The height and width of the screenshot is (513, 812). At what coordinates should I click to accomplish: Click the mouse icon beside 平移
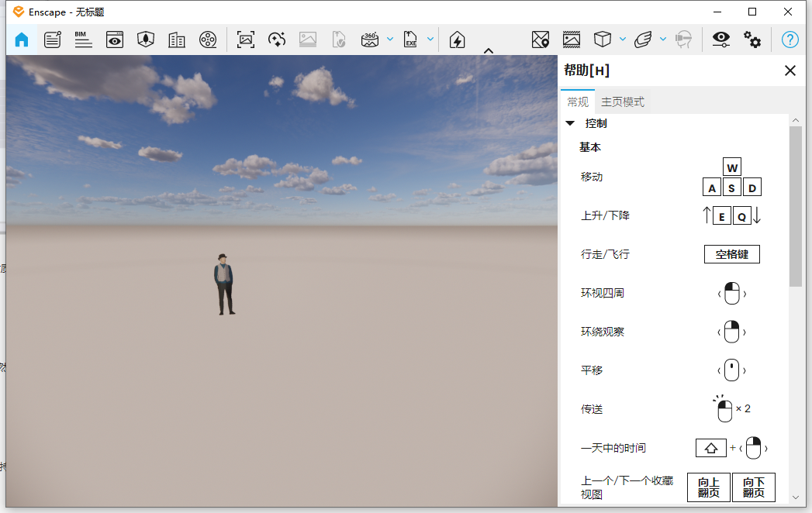click(732, 370)
